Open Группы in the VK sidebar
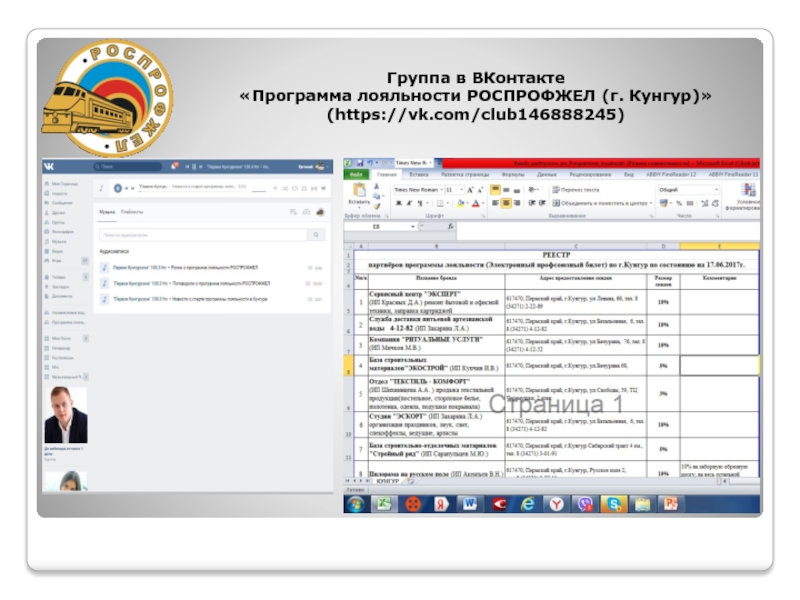The image size is (800, 600). point(55,222)
